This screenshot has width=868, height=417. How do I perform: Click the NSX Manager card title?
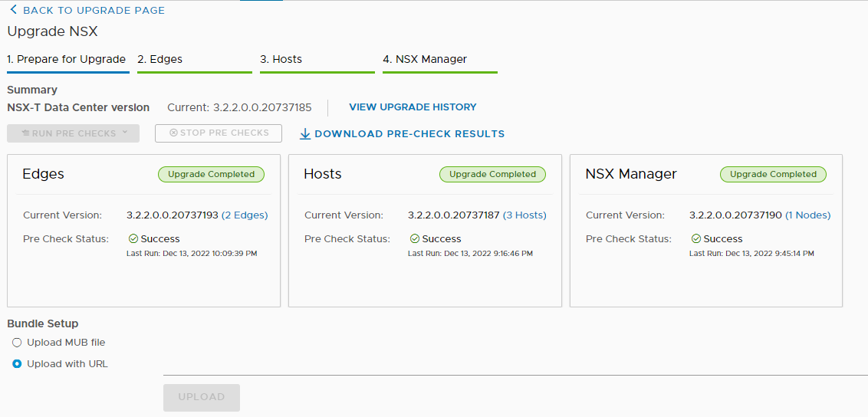point(631,174)
